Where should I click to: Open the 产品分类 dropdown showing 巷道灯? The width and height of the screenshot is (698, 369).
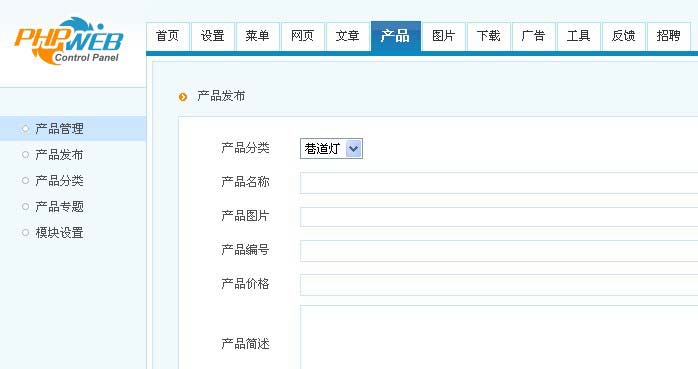(331, 149)
